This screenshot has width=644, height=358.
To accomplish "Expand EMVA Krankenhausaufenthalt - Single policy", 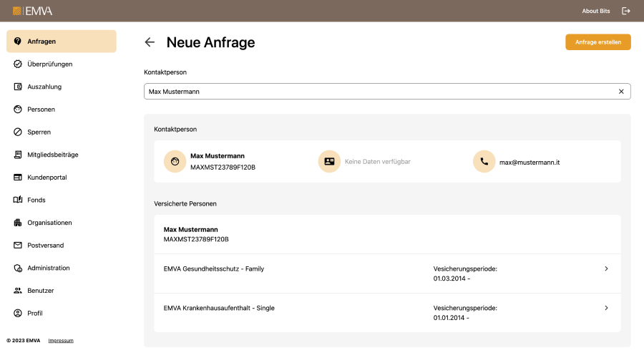I will 606,308.
